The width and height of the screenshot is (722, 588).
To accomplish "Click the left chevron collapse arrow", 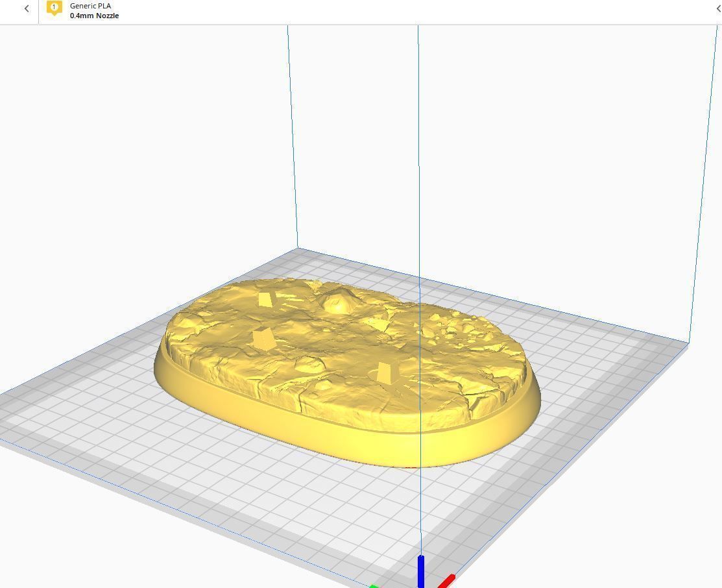I will [x=27, y=8].
